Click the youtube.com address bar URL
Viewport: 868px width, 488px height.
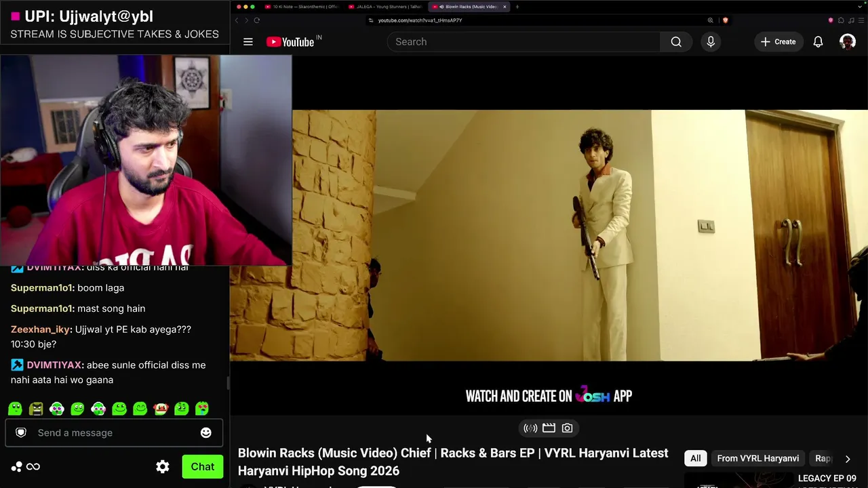point(420,20)
